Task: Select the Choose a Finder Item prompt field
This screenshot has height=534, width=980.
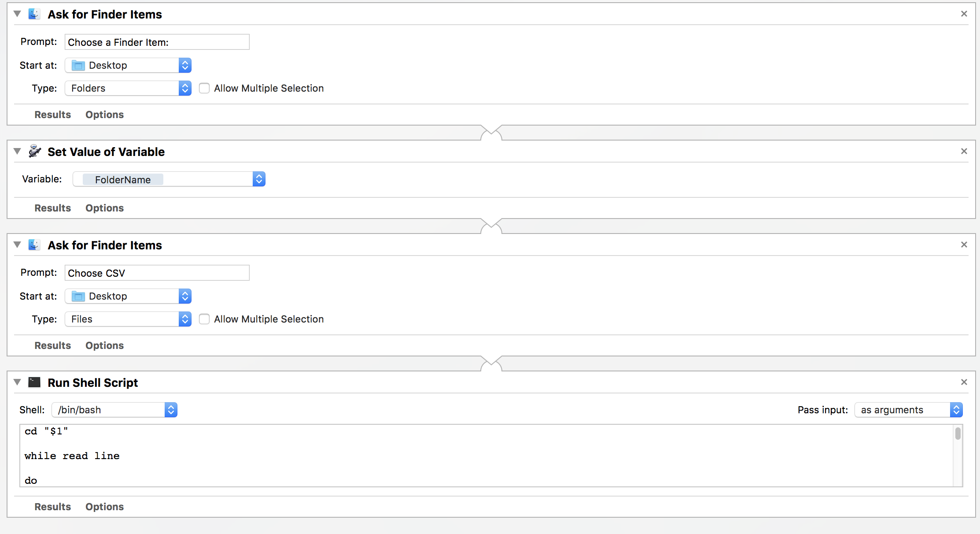Action: (157, 42)
